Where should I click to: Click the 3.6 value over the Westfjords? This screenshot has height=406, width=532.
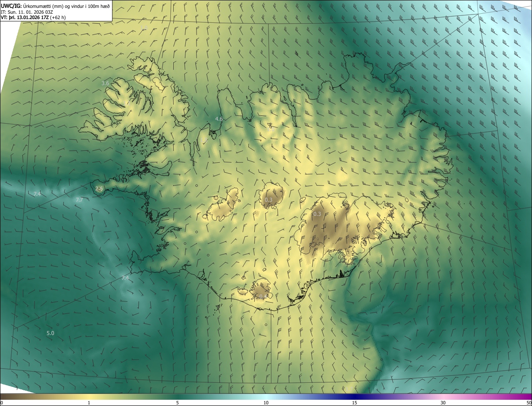click(x=105, y=83)
